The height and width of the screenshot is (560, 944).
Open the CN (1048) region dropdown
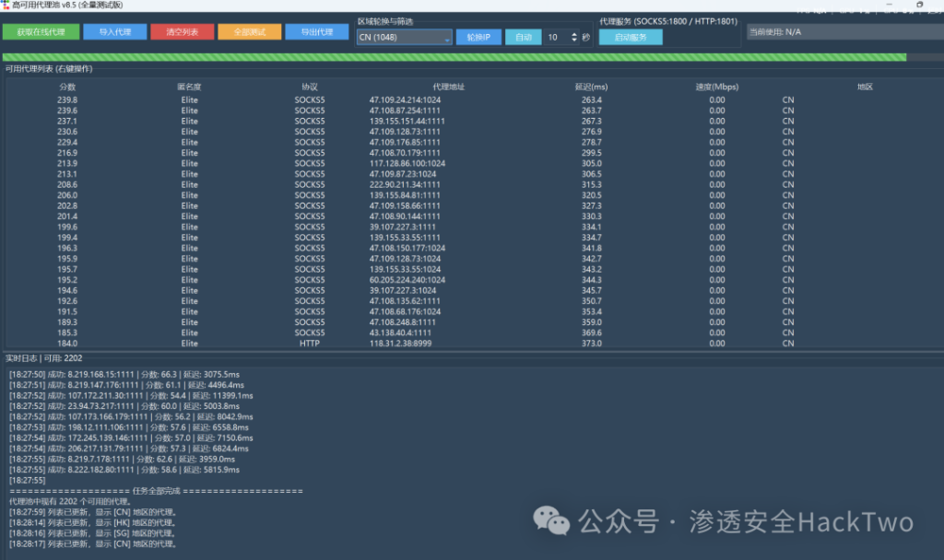point(404,38)
